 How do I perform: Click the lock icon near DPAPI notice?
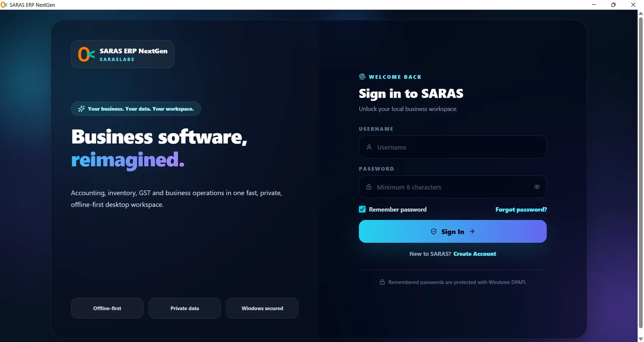[382, 282]
